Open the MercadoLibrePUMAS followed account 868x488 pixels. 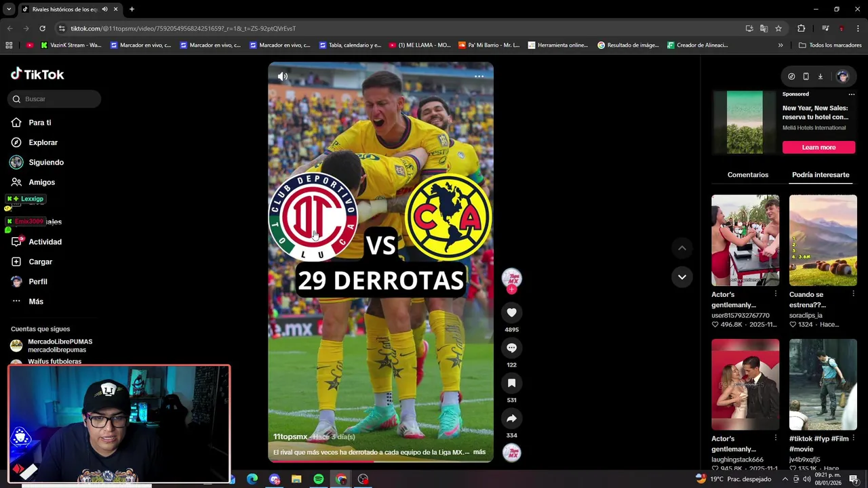click(52, 346)
